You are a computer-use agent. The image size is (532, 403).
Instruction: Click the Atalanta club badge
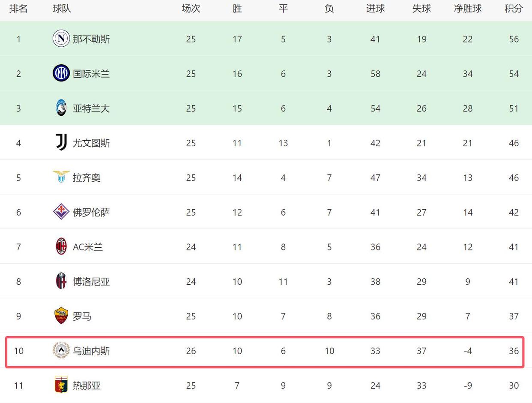[x=61, y=108]
